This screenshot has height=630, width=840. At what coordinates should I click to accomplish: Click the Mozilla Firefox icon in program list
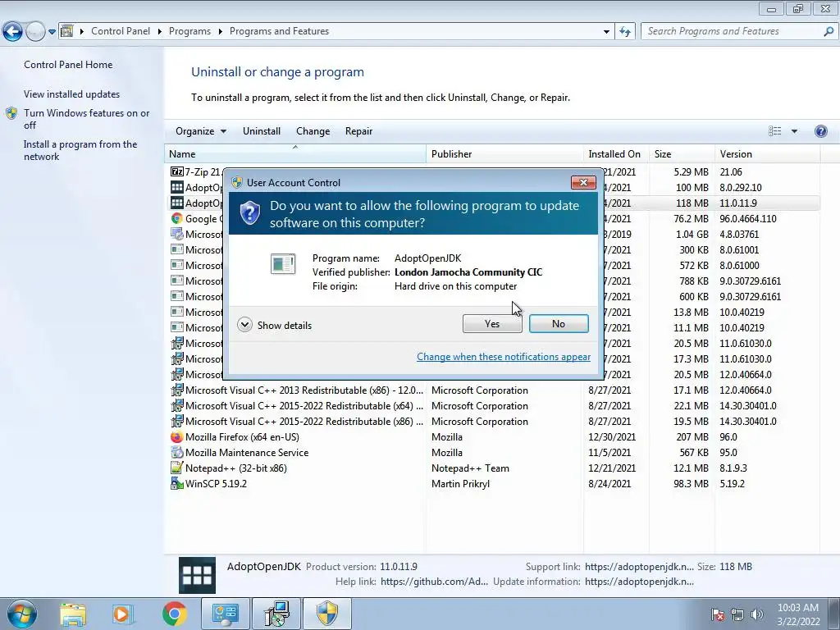(177, 437)
